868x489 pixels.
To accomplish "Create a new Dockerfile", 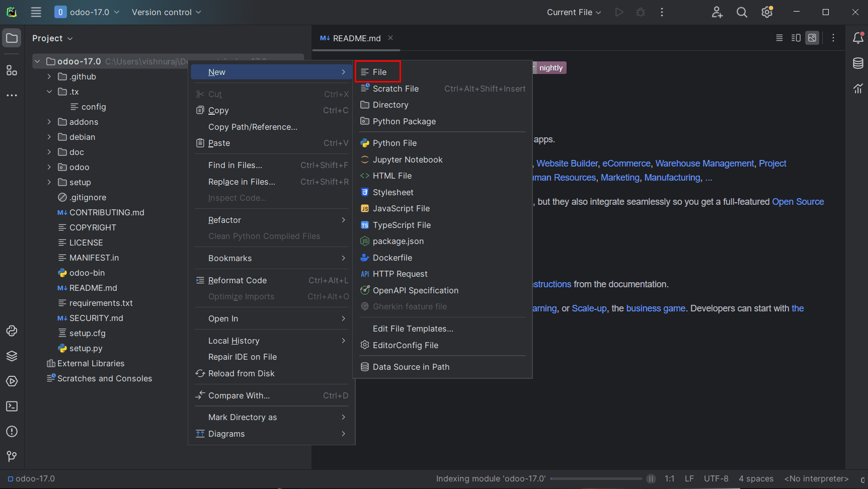I will click(x=443, y=258).
